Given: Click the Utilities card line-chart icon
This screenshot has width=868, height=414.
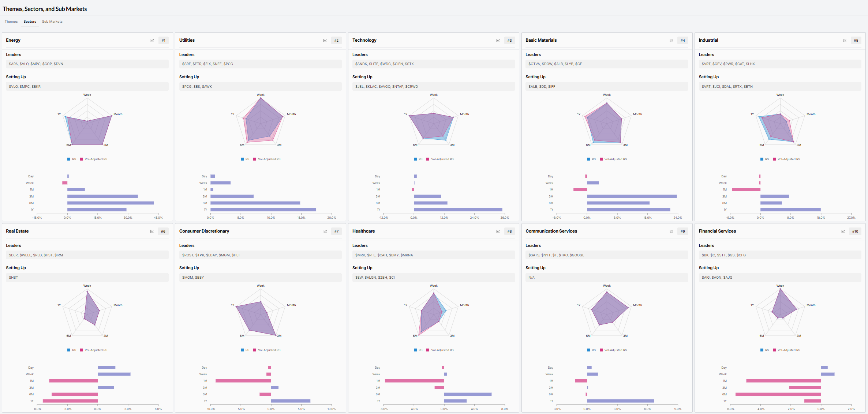Looking at the screenshot, I should 325,41.
